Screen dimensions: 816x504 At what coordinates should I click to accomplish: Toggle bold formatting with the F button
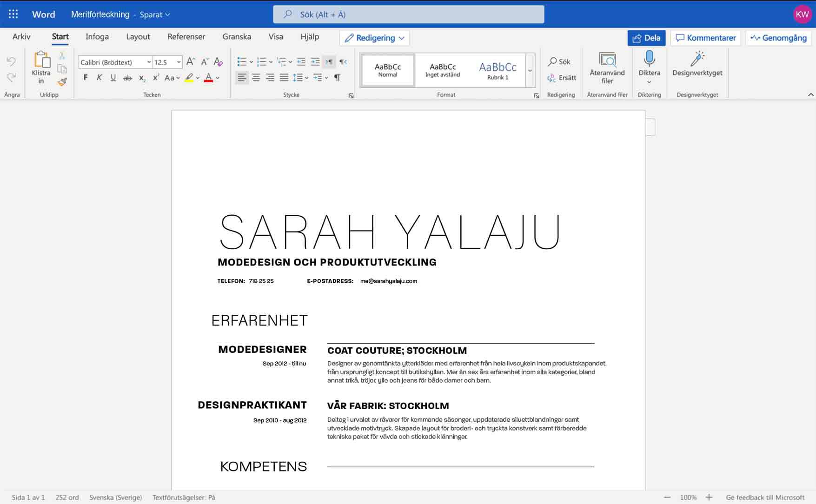[x=86, y=78]
